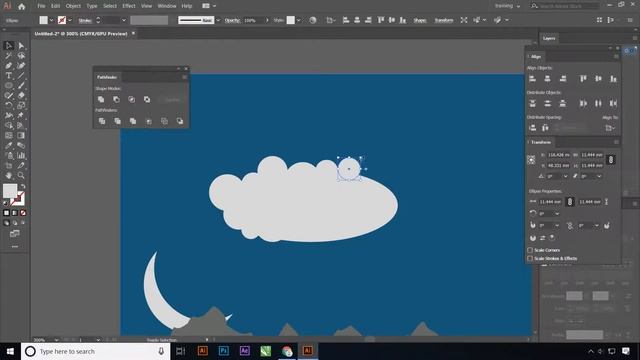Select the Paintbrush tool
Screen dimensions: 640x360
point(21,85)
